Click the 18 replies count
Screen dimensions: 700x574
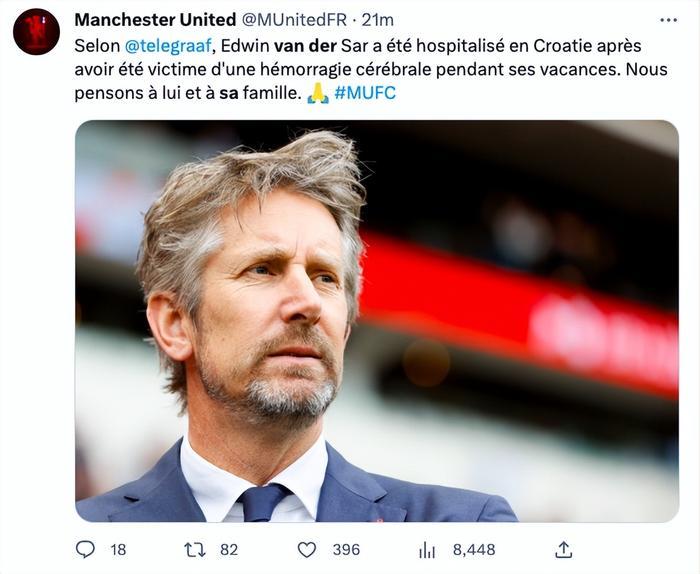point(118,550)
